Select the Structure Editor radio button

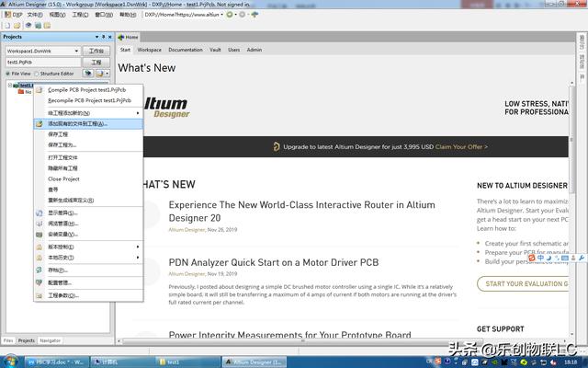click(37, 74)
